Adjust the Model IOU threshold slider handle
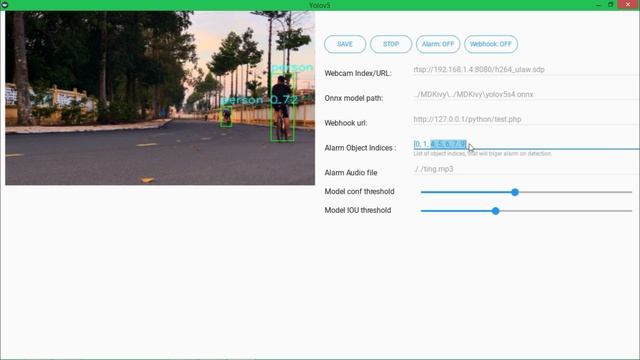 point(495,211)
